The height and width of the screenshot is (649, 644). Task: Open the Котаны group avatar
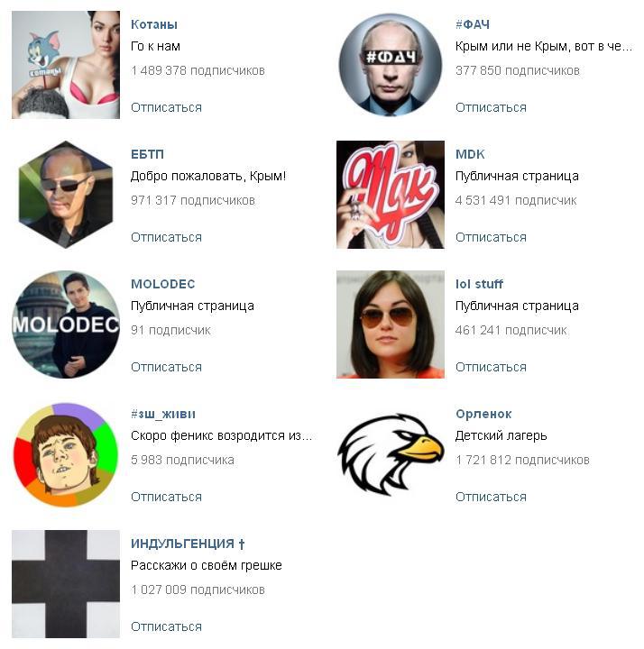(66, 65)
